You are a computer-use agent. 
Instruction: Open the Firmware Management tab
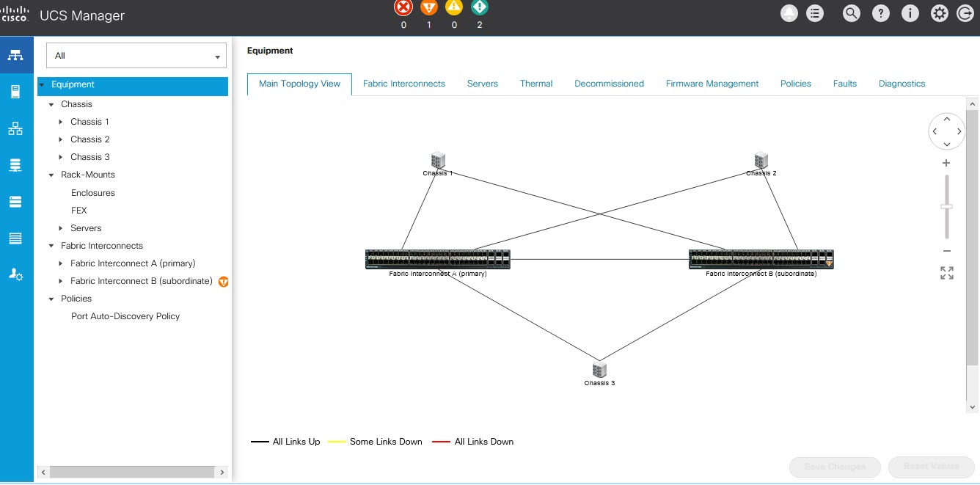coord(712,84)
